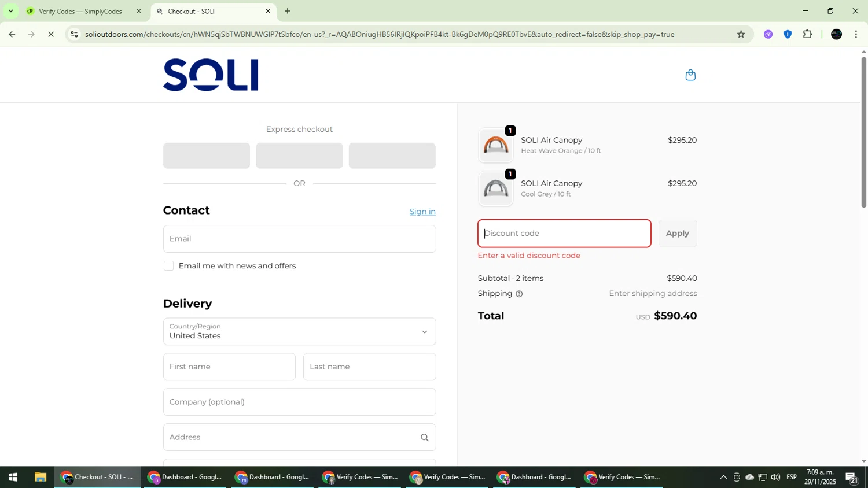Go back to the previous page
This screenshot has height=488, width=868.
(12, 34)
